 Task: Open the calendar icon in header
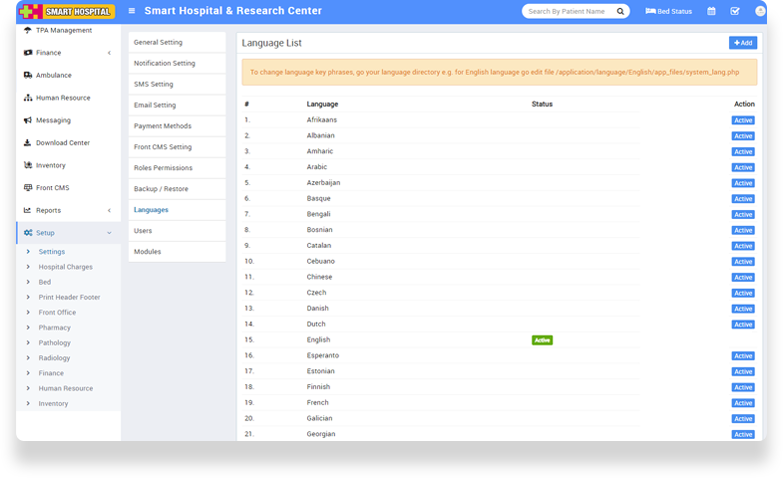click(x=711, y=11)
